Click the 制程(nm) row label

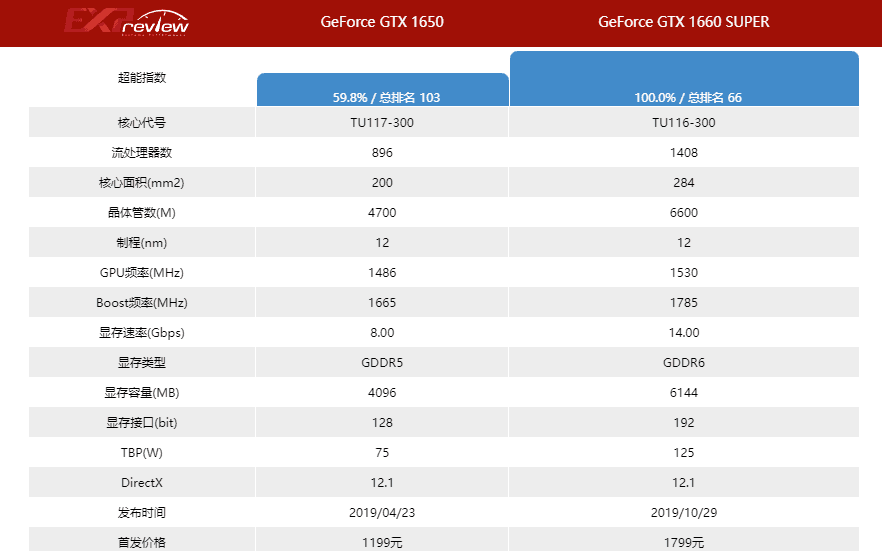[x=142, y=243]
